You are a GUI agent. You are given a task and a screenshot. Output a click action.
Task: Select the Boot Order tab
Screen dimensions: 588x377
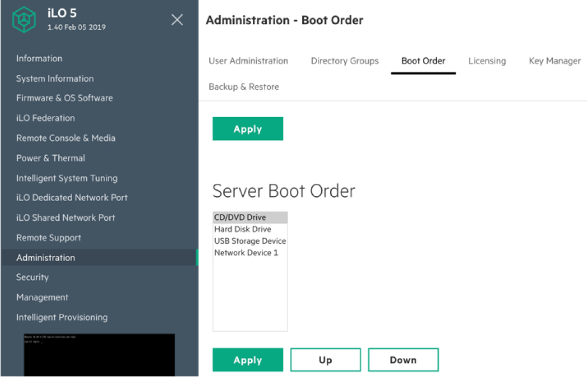tap(424, 61)
